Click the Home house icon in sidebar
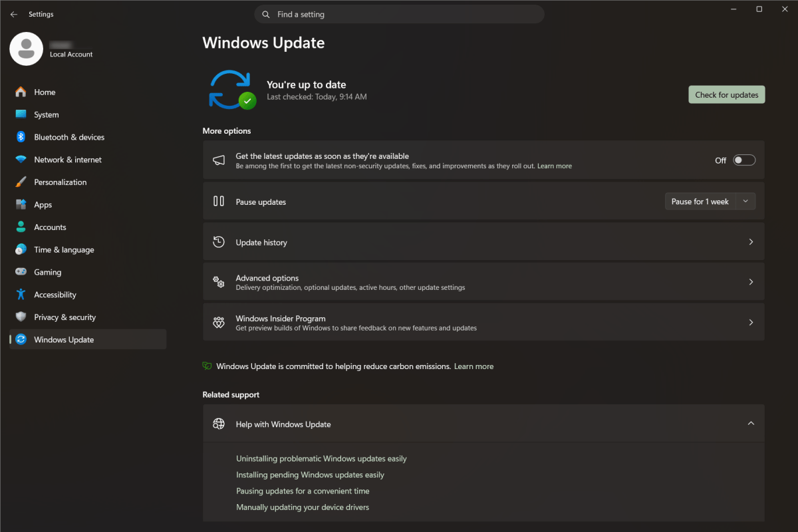Screen dimensions: 798x532 (21, 92)
